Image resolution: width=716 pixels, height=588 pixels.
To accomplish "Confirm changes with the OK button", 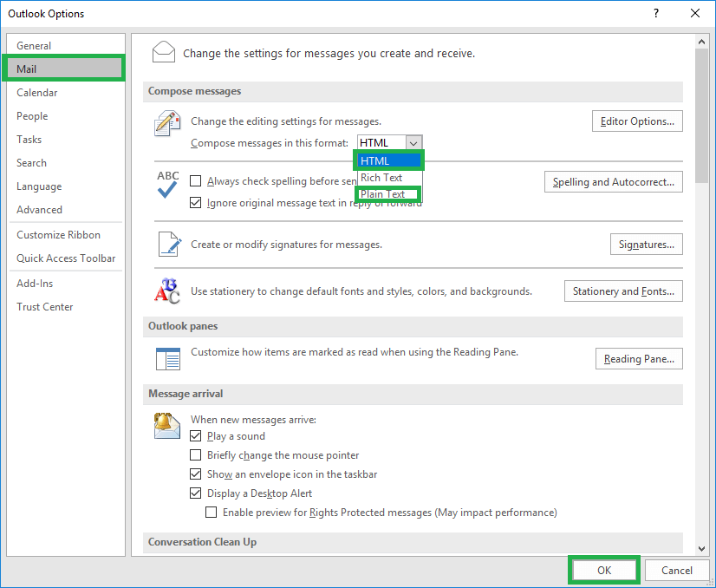I will click(x=603, y=570).
